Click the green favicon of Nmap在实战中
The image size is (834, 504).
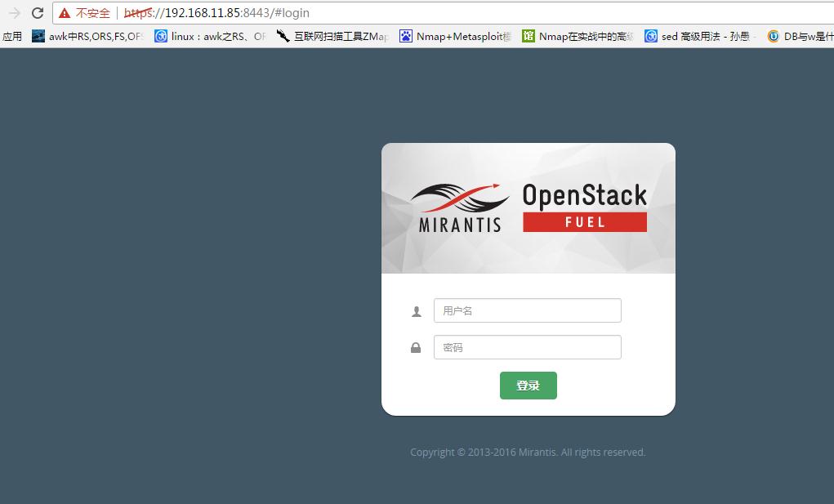coord(528,36)
